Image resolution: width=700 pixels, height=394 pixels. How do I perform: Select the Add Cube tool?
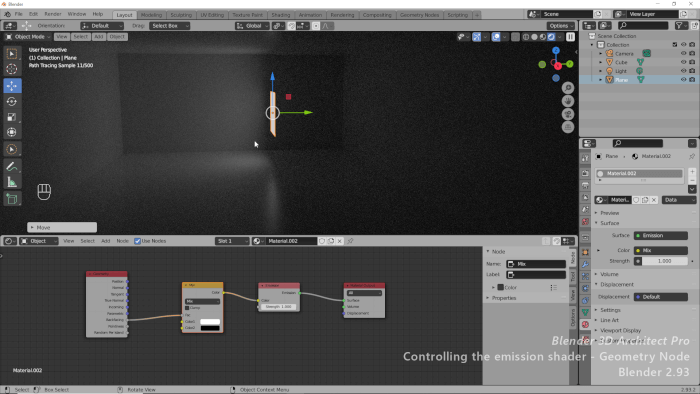click(12, 199)
